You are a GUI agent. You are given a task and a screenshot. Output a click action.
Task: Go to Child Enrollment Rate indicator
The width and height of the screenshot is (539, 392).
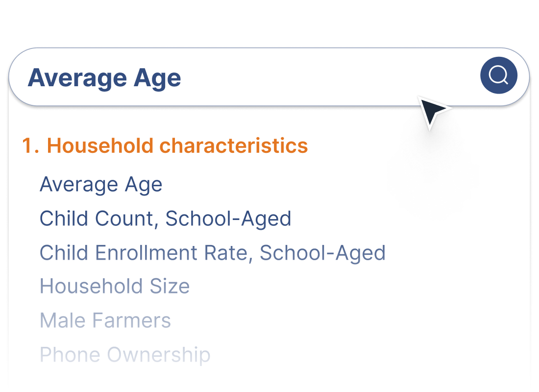[213, 253]
